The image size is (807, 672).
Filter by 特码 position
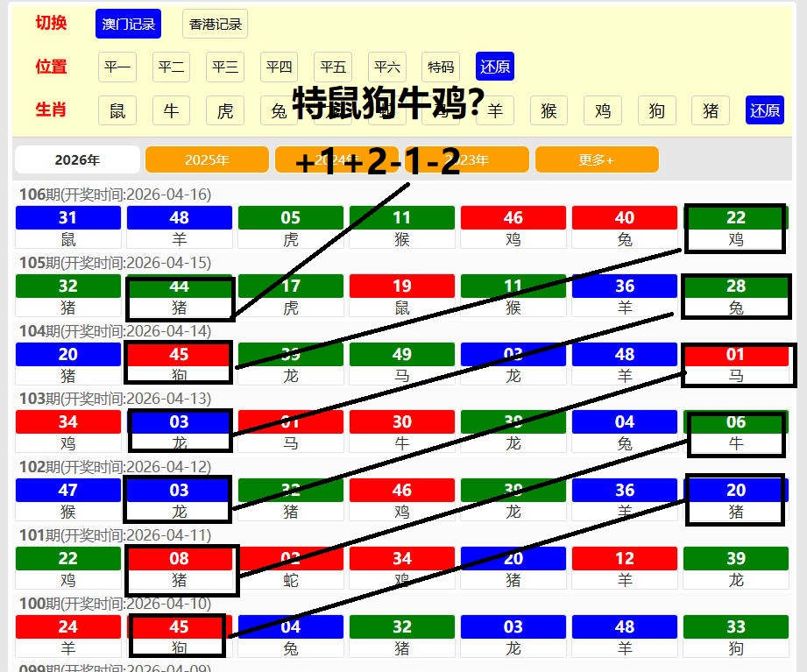[441, 67]
